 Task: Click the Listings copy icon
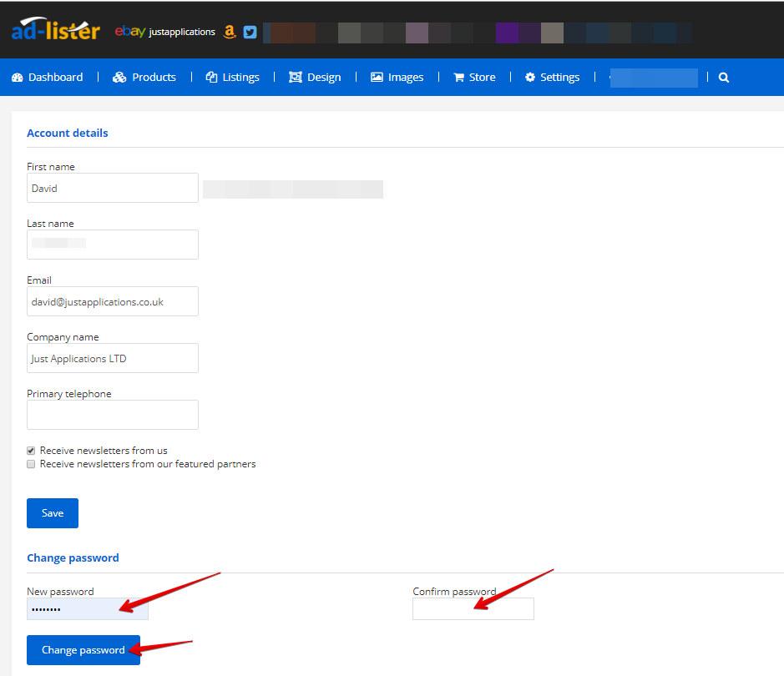(x=211, y=78)
